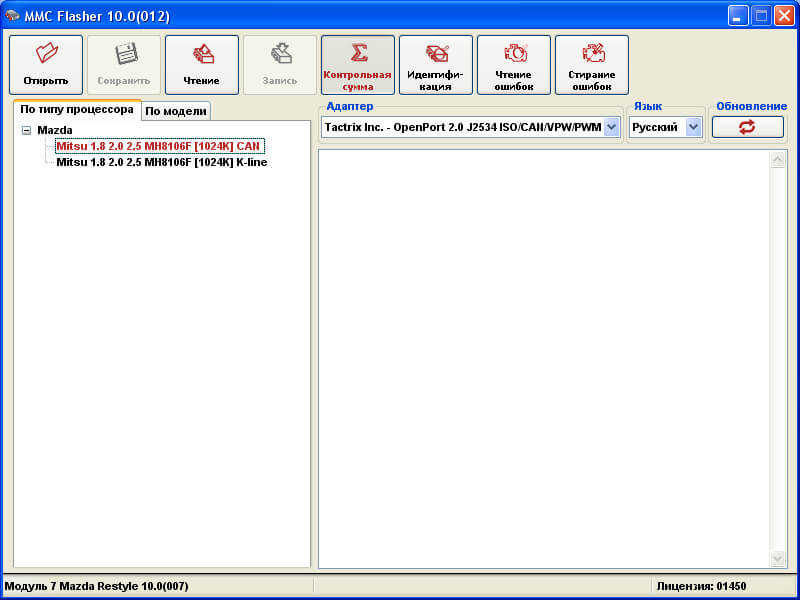The height and width of the screenshot is (600, 800).
Task: Switch to По модели tab
Action: pos(176,111)
